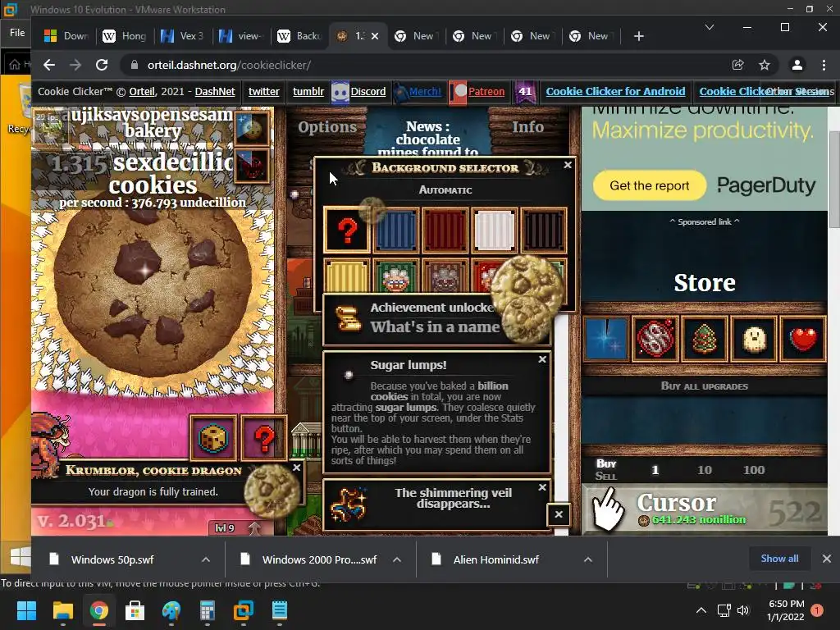Open the Chrome profile icon
Image resolution: width=840 pixels, height=630 pixels.
click(797, 66)
